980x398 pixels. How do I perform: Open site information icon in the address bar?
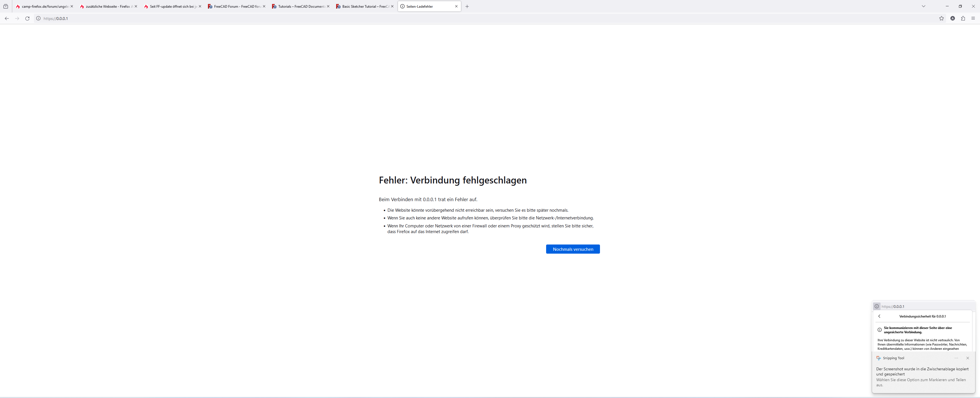tap(38, 18)
